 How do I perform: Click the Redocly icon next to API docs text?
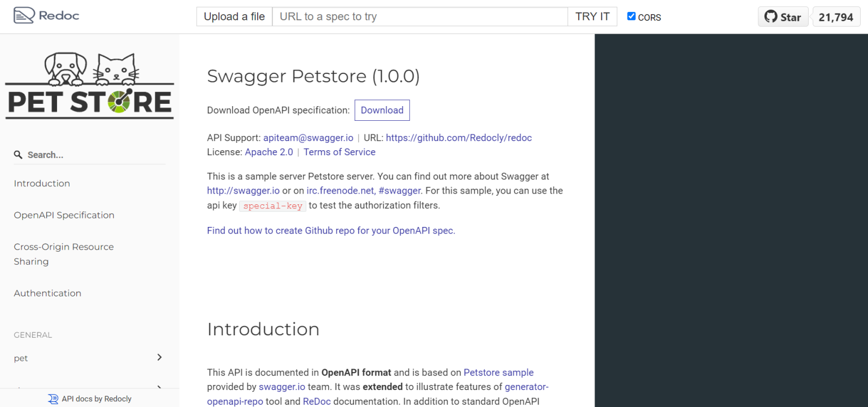pyautogui.click(x=53, y=399)
